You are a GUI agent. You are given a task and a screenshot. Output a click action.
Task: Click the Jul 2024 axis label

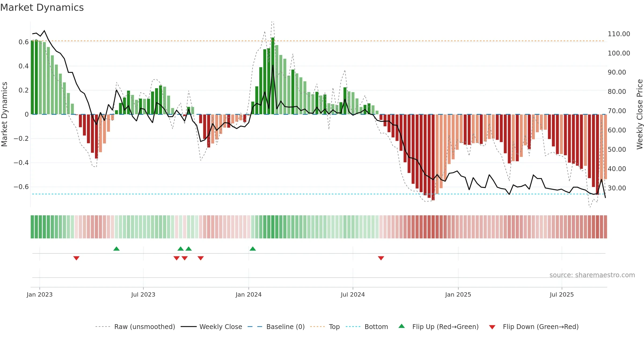click(x=353, y=294)
